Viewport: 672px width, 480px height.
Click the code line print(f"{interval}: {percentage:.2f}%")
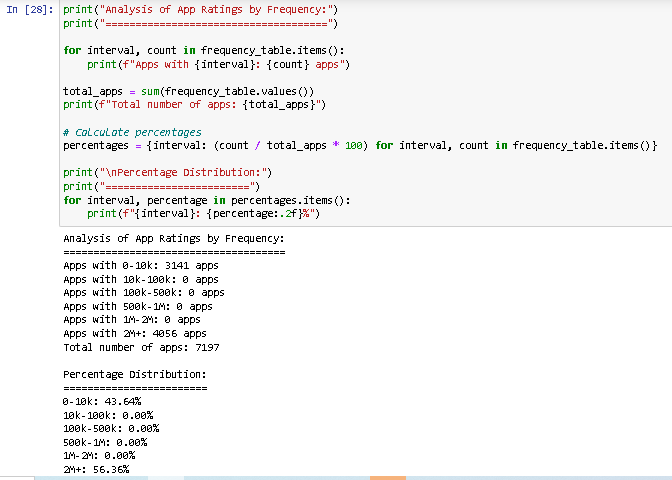point(204,213)
